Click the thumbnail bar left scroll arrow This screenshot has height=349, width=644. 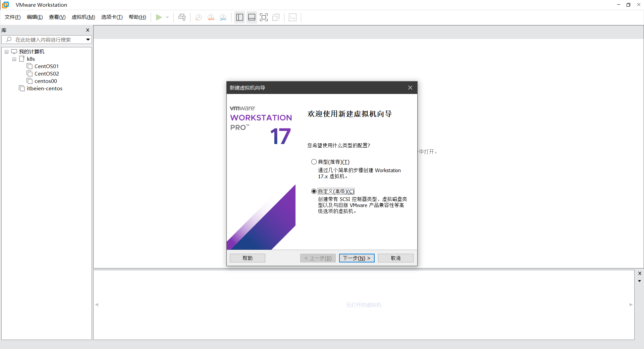tap(97, 305)
